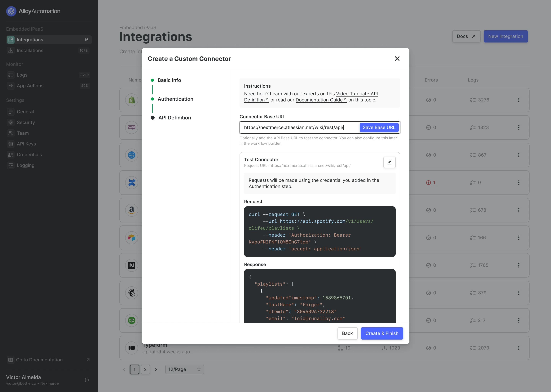The image size is (551, 392).
Task: Select the Basic Info step
Action: (169, 80)
